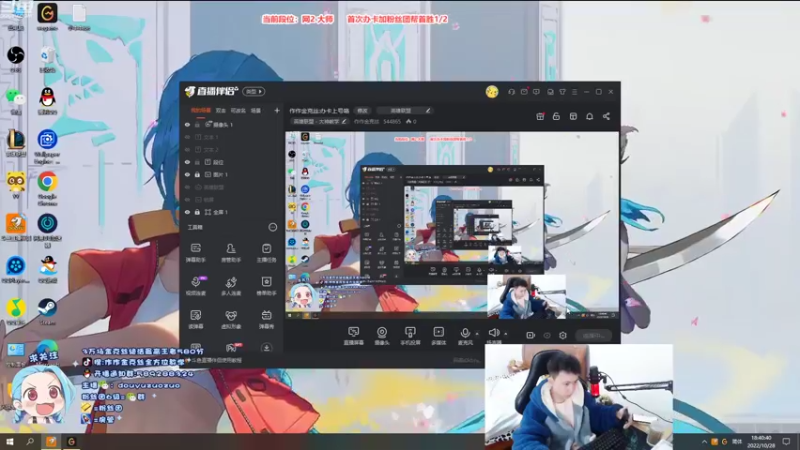Open the video 连麦 tool with the purple badge
Viewport: 800px width, 450px height.
pyautogui.click(x=196, y=286)
